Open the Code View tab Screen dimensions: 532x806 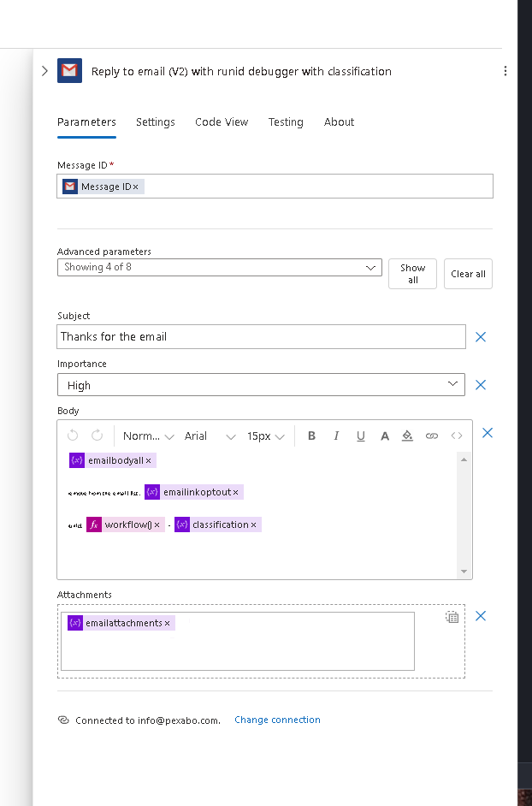click(222, 121)
